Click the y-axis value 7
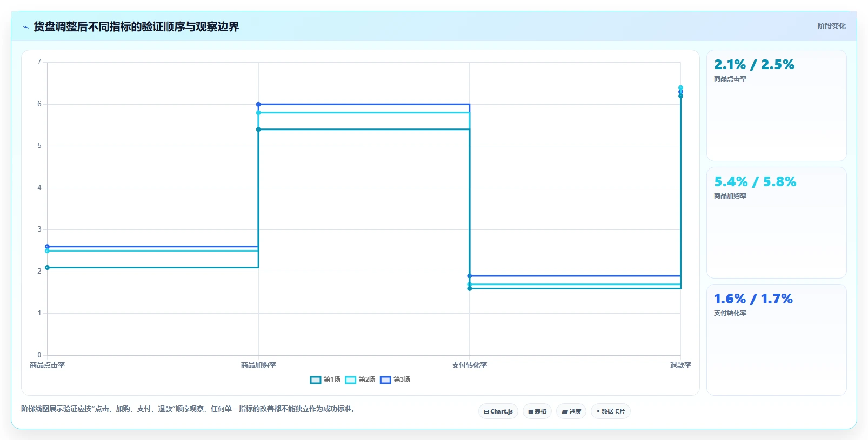Screen dimensions: 868x440 (39, 62)
